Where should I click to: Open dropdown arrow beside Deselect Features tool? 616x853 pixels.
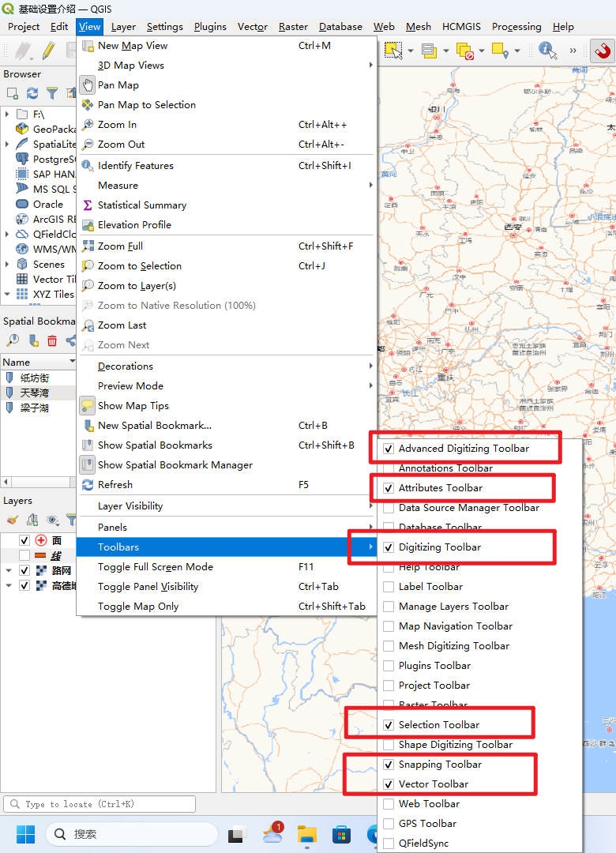482,51
